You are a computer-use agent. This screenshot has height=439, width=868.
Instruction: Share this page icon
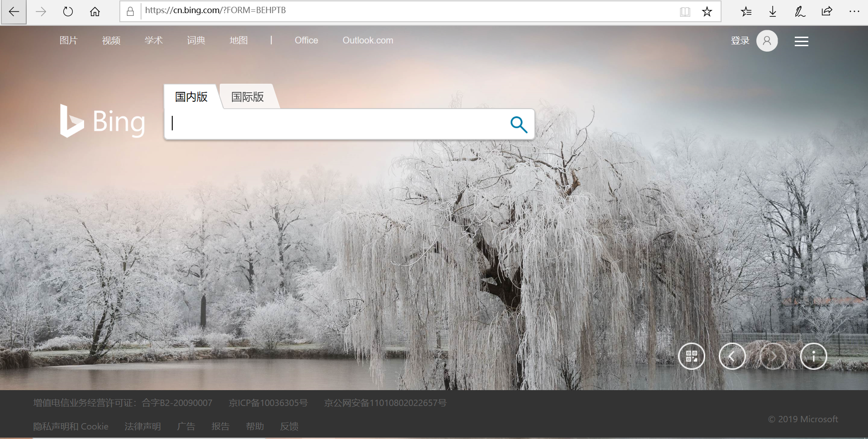pyautogui.click(x=827, y=11)
